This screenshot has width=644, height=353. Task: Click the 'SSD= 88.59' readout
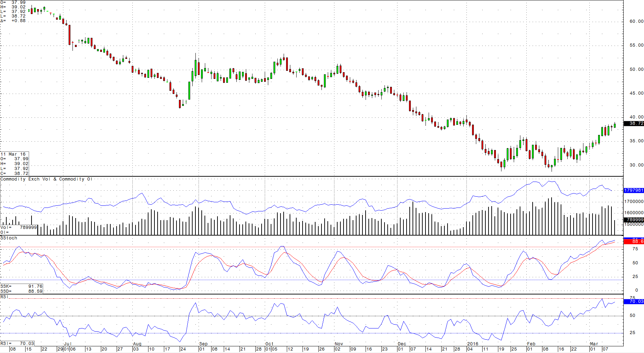click(21, 291)
